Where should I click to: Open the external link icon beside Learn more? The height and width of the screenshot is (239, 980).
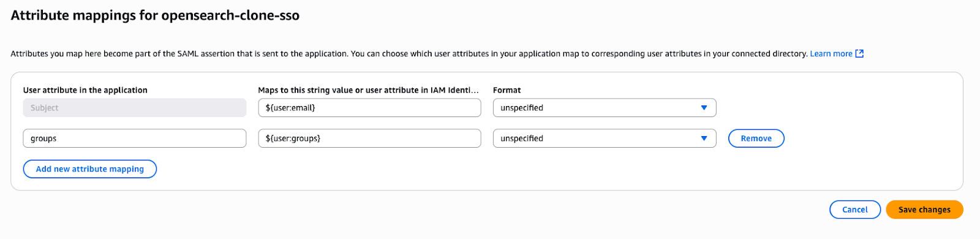[x=859, y=54]
